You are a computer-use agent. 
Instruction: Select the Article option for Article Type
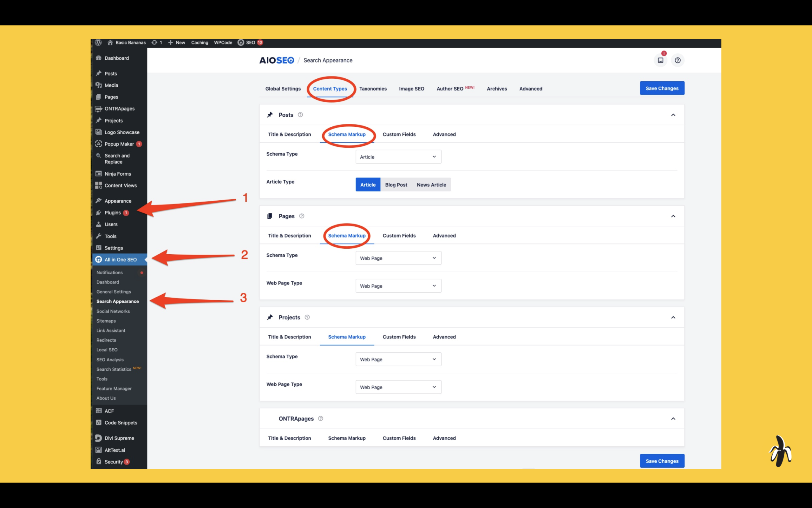(x=368, y=185)
